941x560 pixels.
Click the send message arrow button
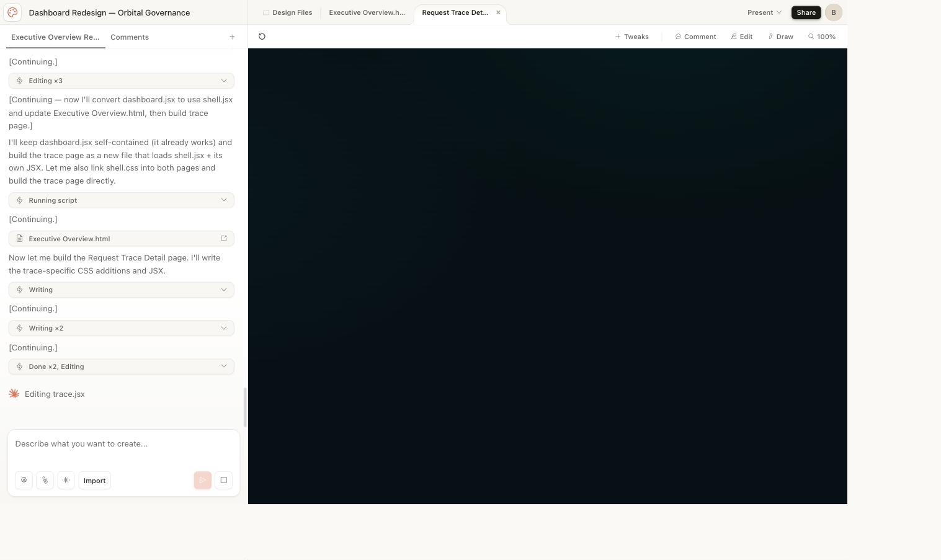tap(202, 480)
